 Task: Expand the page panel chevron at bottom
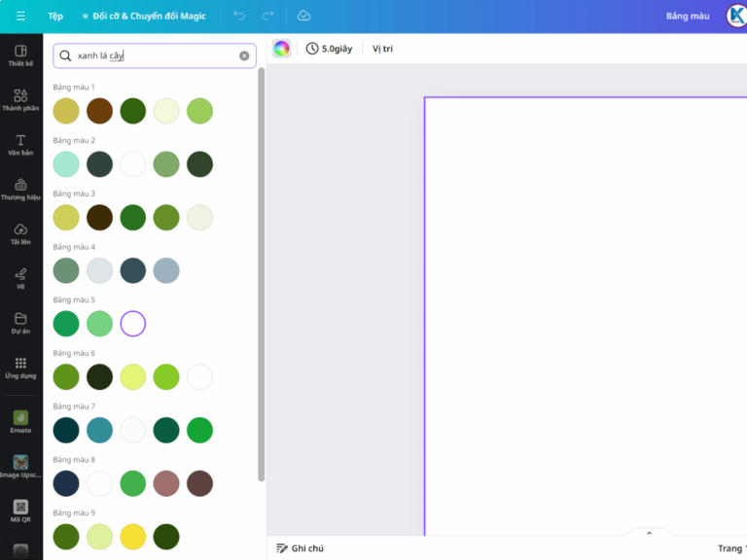pyautogui.click(x=649, y=533)
